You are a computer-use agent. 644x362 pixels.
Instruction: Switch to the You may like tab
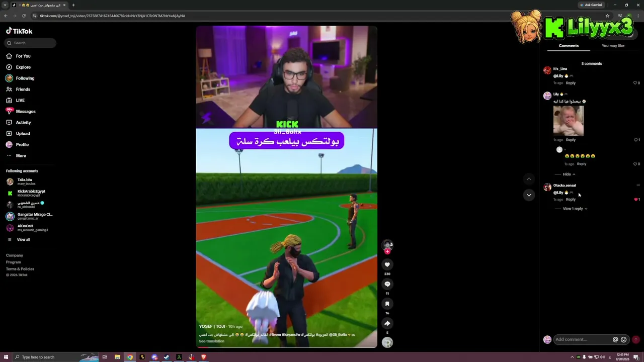click(613, 46)
